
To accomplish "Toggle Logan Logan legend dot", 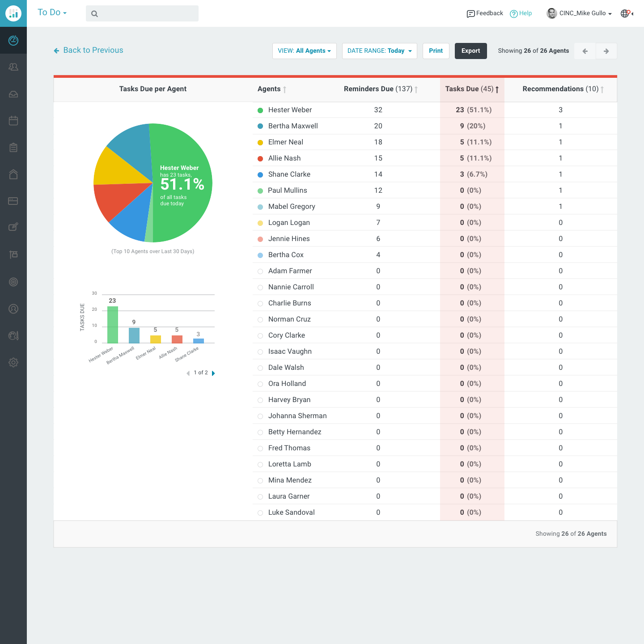I will pyautogui.click(x=260, y=223).
